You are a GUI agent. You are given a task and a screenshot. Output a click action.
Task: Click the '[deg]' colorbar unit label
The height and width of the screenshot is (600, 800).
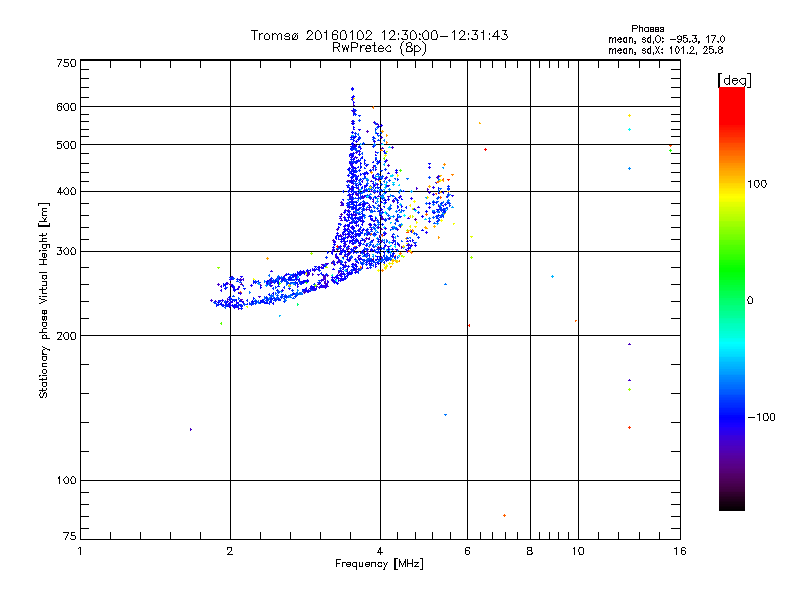tap(734, 80)
